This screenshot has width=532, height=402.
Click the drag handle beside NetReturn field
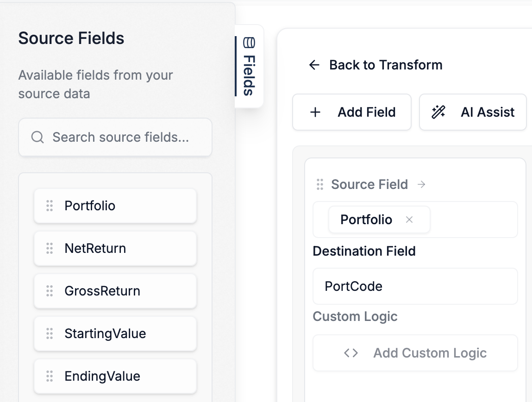(50, 248)
